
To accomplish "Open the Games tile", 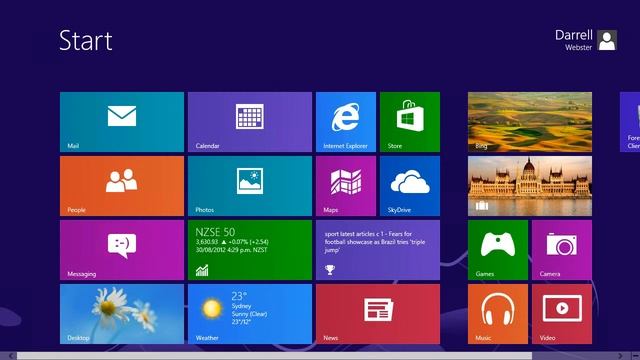I will point(498,250).
